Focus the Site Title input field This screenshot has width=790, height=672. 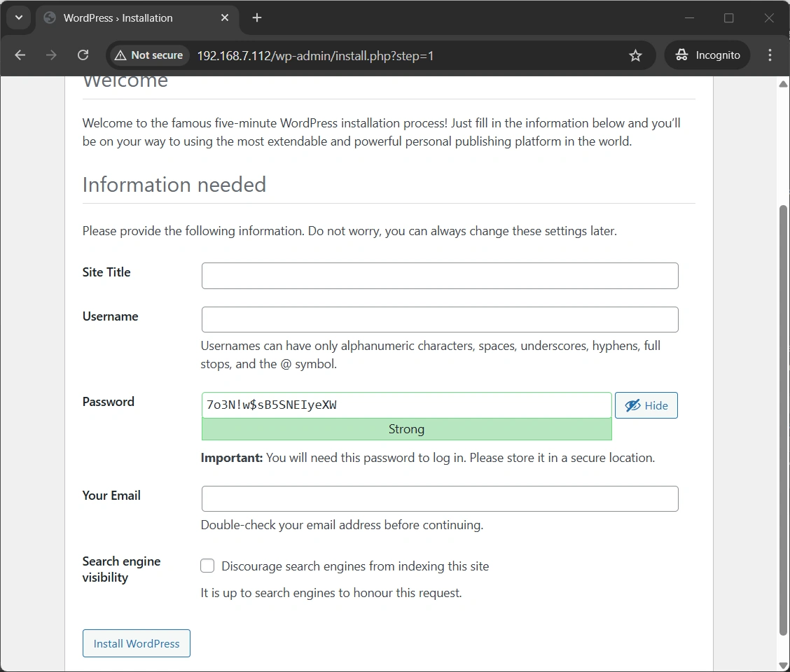440,276
